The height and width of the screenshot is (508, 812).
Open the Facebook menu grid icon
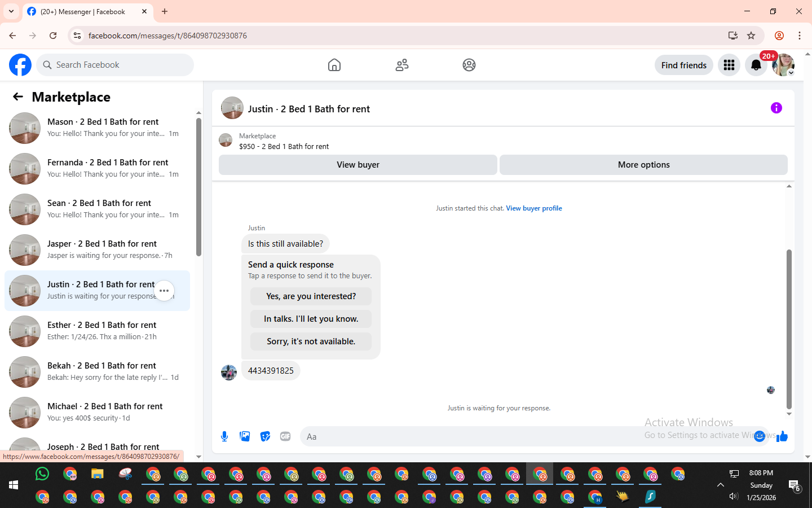click(729, 65)
